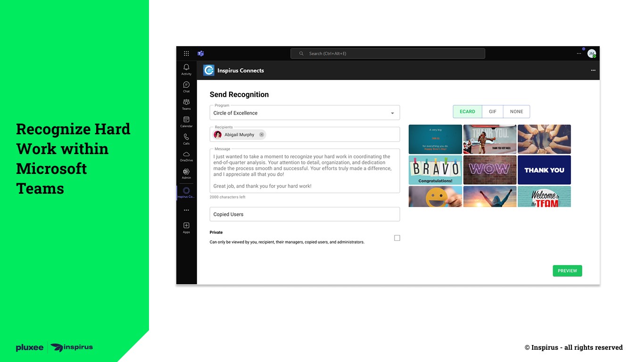Image resolution: width=644 pixels, height=362 pixels.
Task: Open the Calendar in sidebar
Action: [186, 122]
